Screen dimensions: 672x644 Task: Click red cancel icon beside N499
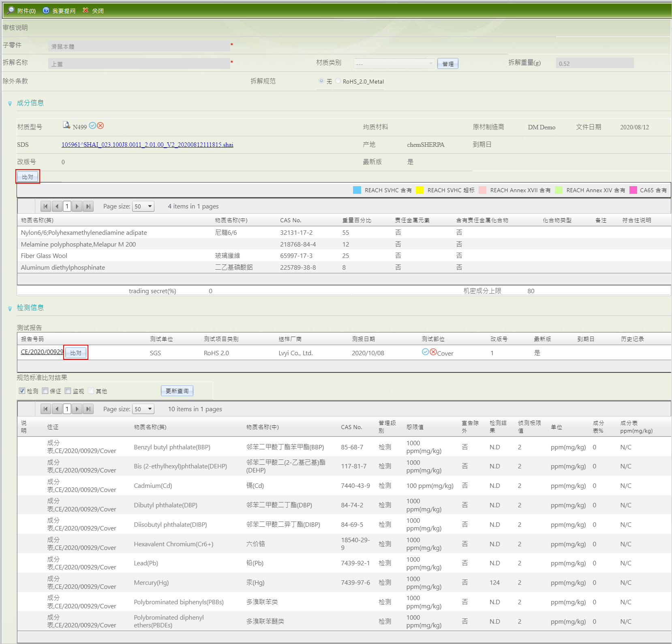click(101, 126)
